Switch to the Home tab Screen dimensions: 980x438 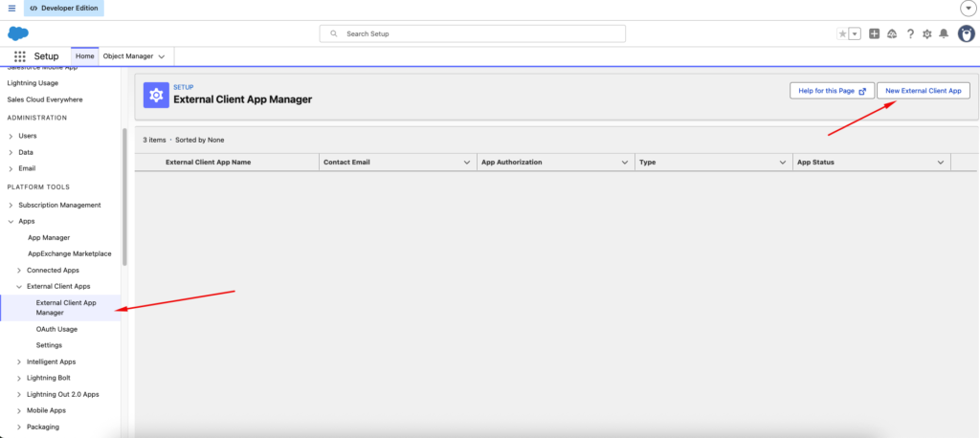click(x=85, y=56)
